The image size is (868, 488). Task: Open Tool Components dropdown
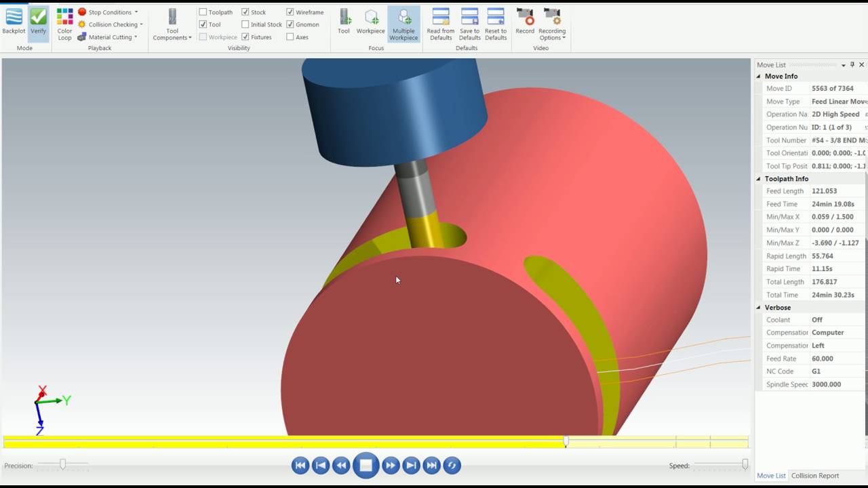click(x=172, y=24)
